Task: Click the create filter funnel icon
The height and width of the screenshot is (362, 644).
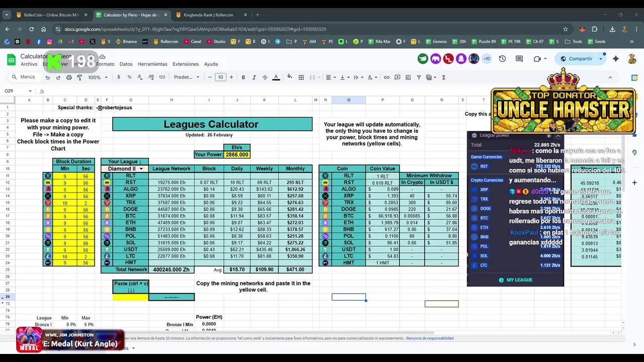Action: (419, 77)
